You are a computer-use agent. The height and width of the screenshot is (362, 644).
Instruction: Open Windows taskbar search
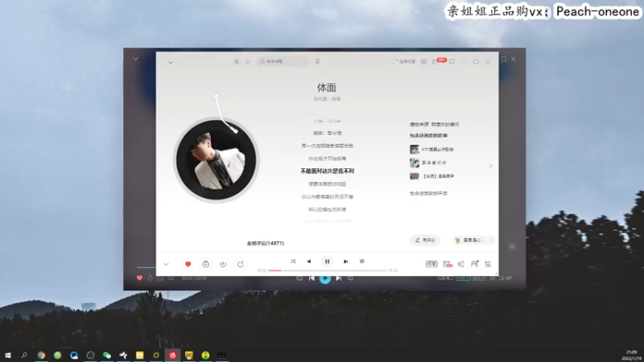24,355
